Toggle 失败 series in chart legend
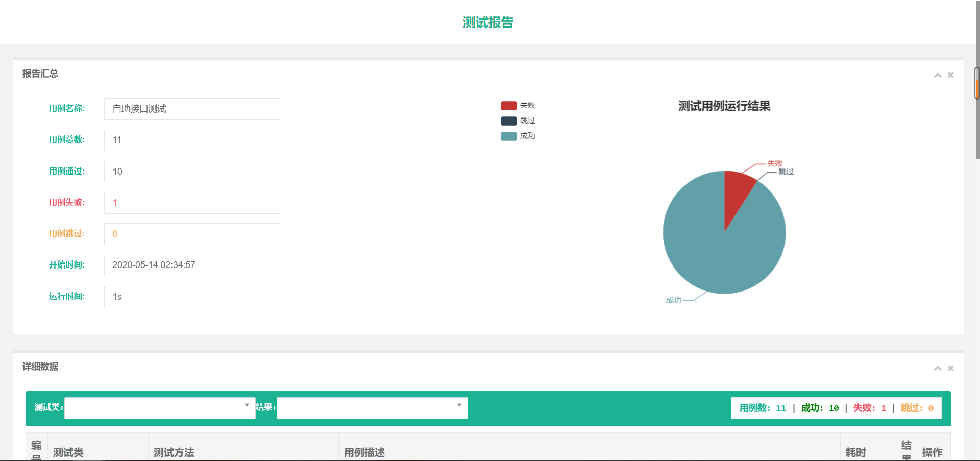Screen dimensions: 980x461 tap(518, 105)
